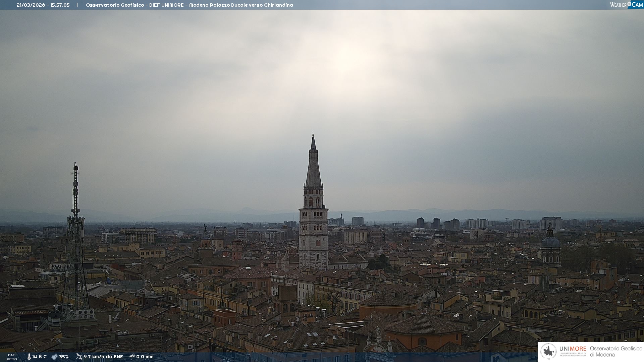Viewport: 644px width, 362px height.
Task: Click the radio antenna lattice tower
Action: [x=75, y=241]
